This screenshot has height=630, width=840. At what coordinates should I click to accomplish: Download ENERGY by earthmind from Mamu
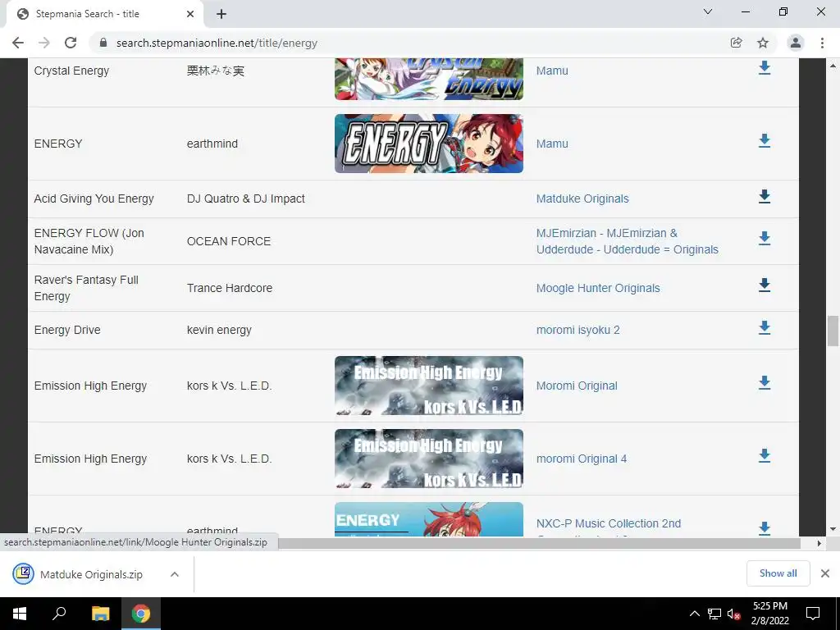[765, 141]
